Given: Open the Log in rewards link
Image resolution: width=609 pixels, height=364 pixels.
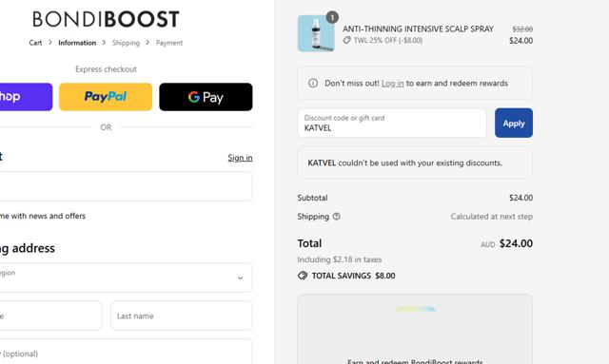Looking at the screenshot, I should 392,83.
